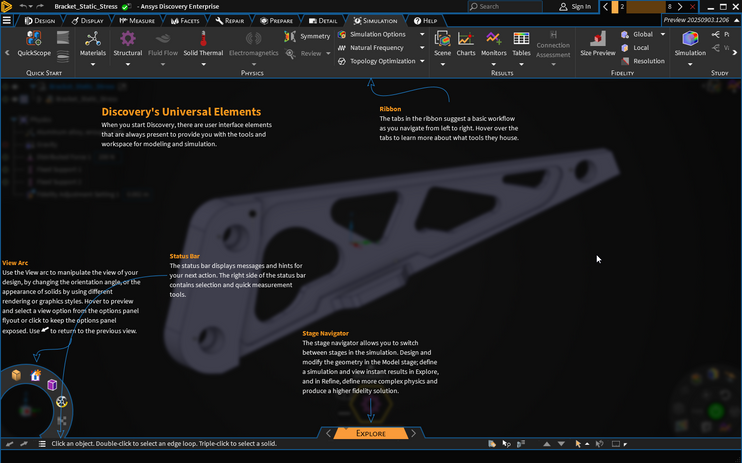The image size is (742, 463).
Task: Collapse the ribbon using Preview version arrow
Action: 736,20
